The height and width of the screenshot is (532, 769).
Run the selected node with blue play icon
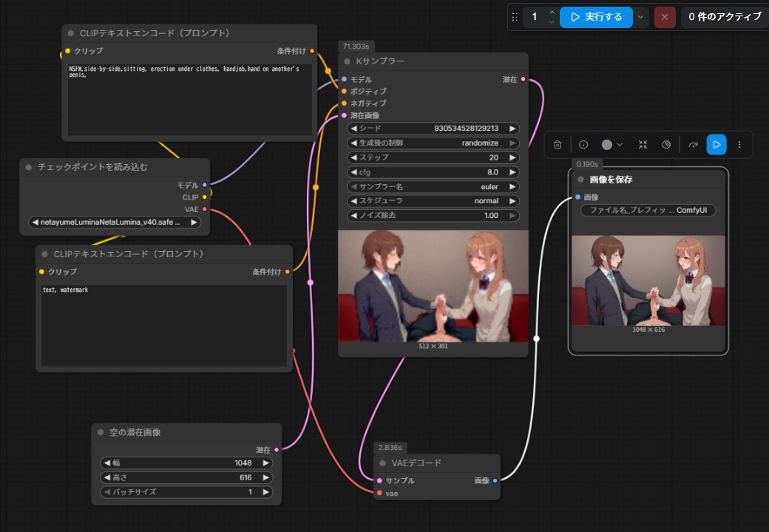(716, 145)
